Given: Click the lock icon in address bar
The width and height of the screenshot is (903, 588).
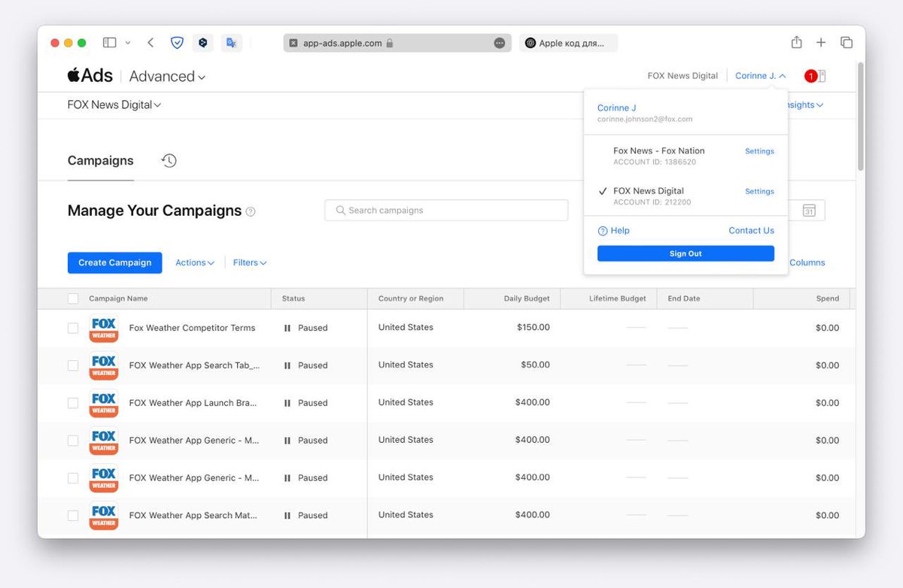Looking at the screenshot, I should click(x=389, y=43).
